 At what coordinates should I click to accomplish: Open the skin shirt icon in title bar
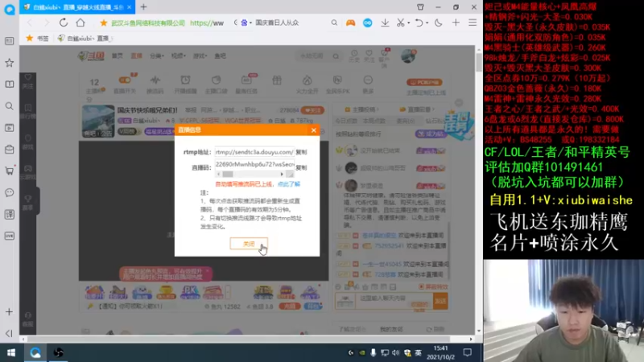420,7
